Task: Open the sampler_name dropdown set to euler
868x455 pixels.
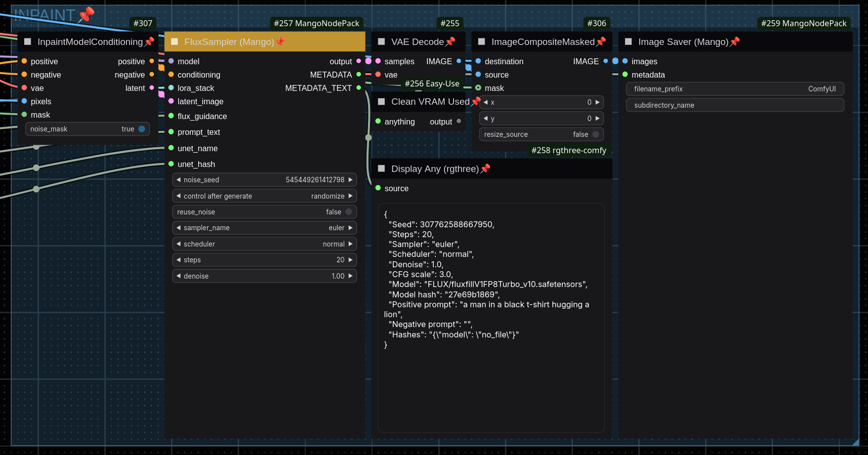Action: [264, 228]
